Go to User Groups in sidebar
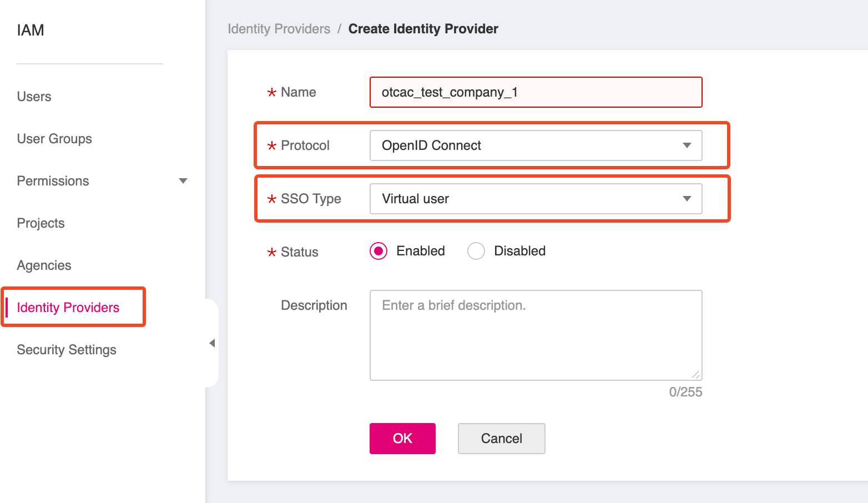The width and height of the screenshot is (868, 503). coord(54,139)
